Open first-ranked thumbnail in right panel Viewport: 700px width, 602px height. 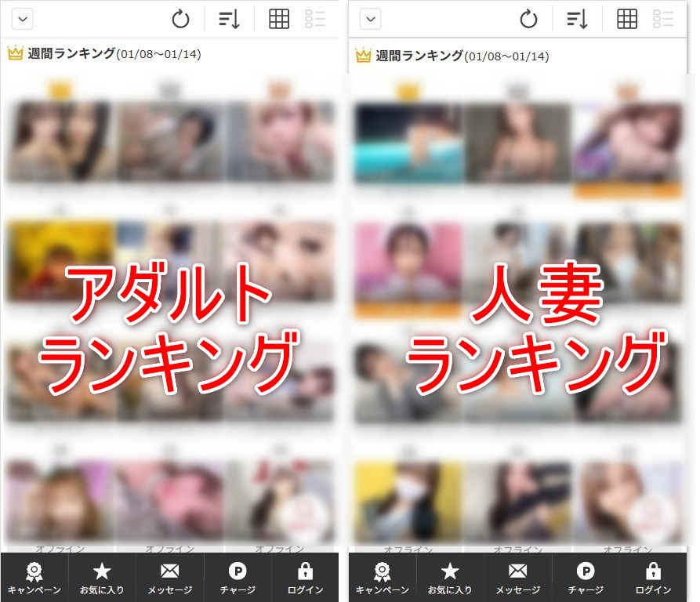coord(408,141)
